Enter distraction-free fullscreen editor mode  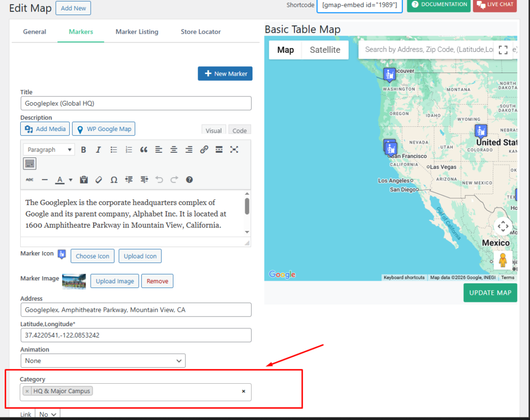pyautogui.click(x=234, y=150)
